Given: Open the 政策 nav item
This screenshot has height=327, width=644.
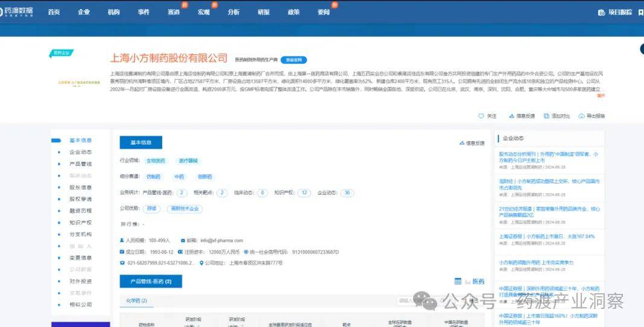Looking at the screenshot, I should tap(294, 12).
